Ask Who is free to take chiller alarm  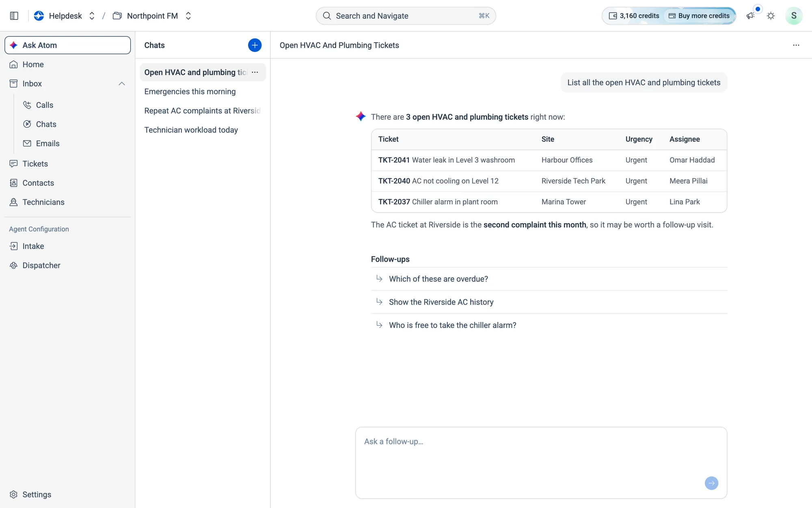point(549,325)
